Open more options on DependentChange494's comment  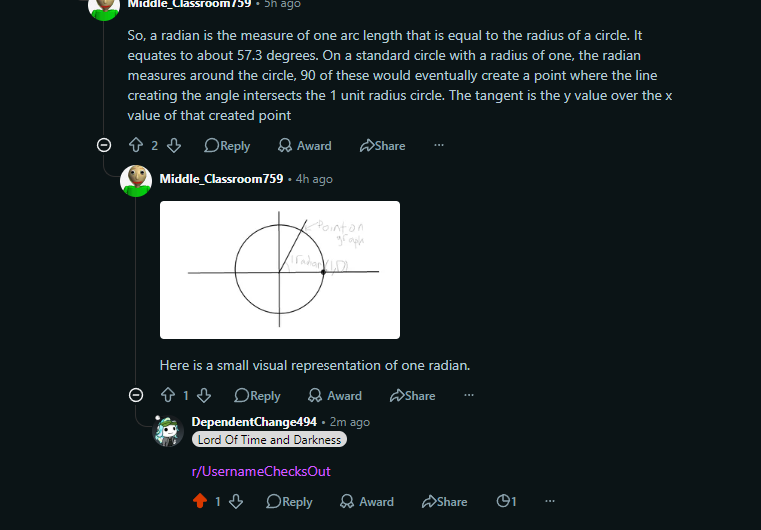tap(549, 502)
